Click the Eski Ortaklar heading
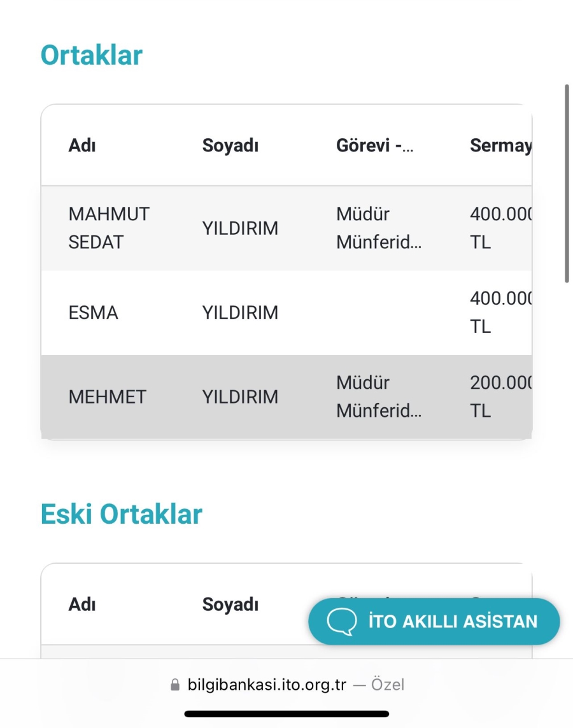Screen dimensions: 573x728 pos(121,514)
